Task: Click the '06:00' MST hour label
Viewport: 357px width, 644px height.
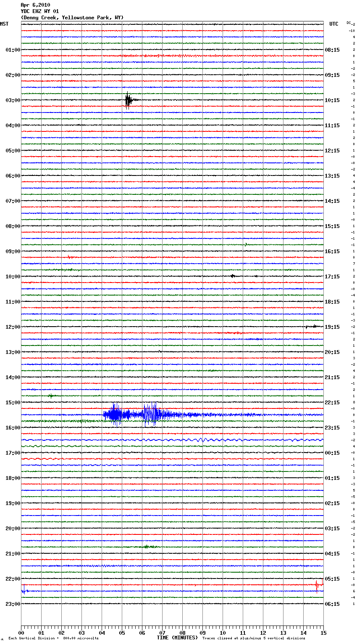Action: tap(13, 176)
